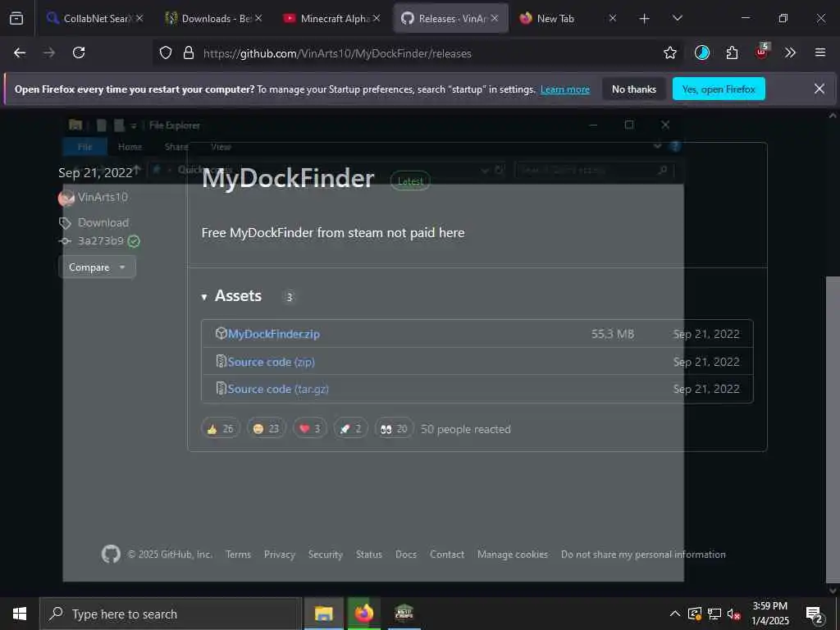Image resolution: width=840 pixels, height=630 pixels.
Task: Click the muted volume tray icon
Action: click(x=733, y=614)
